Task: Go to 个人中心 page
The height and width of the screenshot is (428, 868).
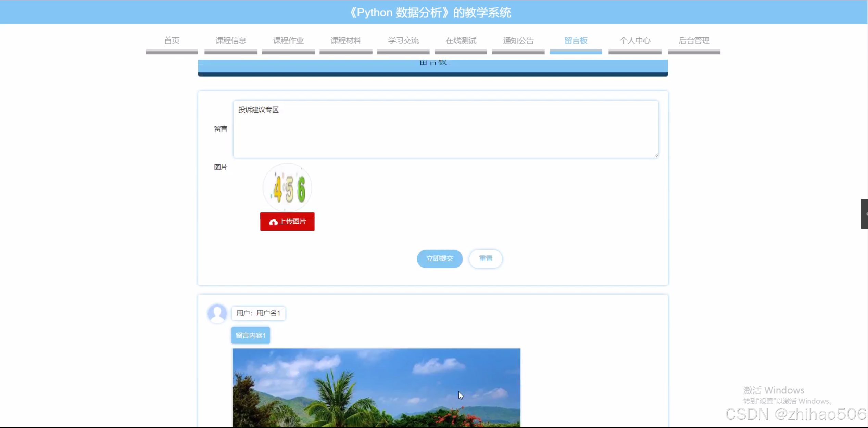Action: (x=635, y=40)
